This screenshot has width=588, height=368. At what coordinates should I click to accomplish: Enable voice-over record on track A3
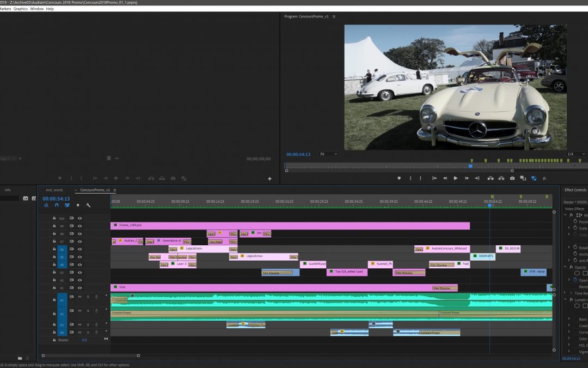point(96,324)
